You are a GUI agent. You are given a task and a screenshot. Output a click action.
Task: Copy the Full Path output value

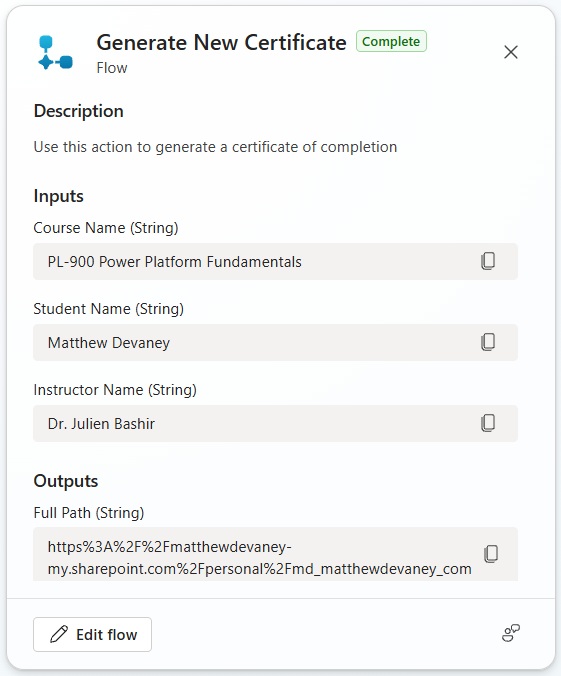[491, 554]
